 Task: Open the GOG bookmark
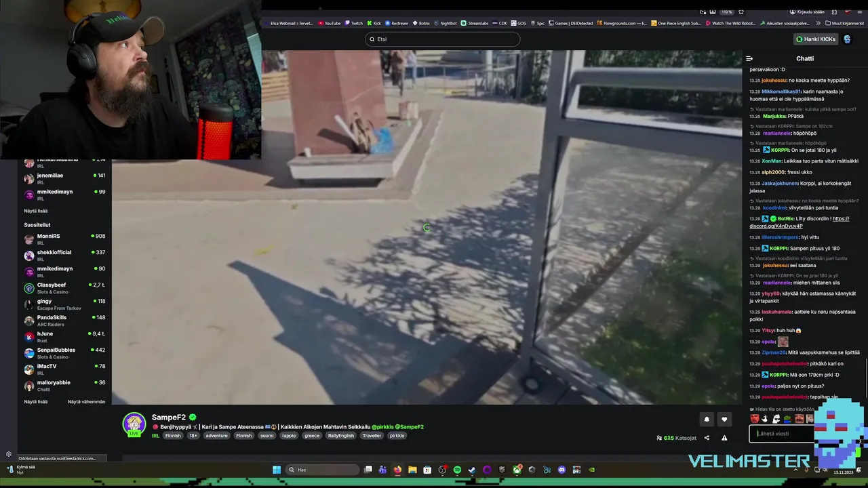(519, 23)
